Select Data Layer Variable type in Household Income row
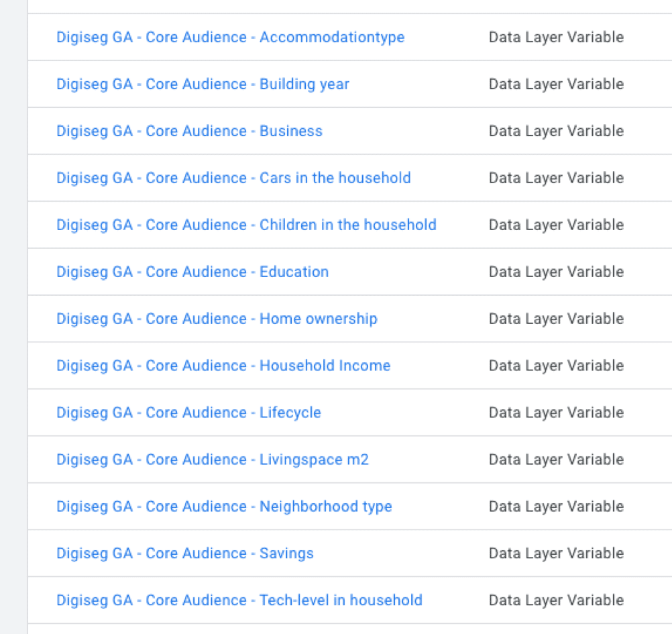This screenshot has height=634, width=672. (556, 366)
